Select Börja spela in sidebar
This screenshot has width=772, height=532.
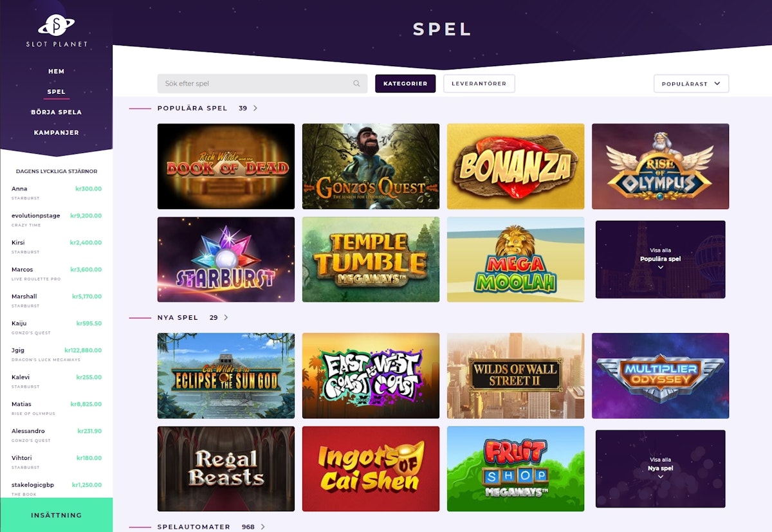[57, 112]
